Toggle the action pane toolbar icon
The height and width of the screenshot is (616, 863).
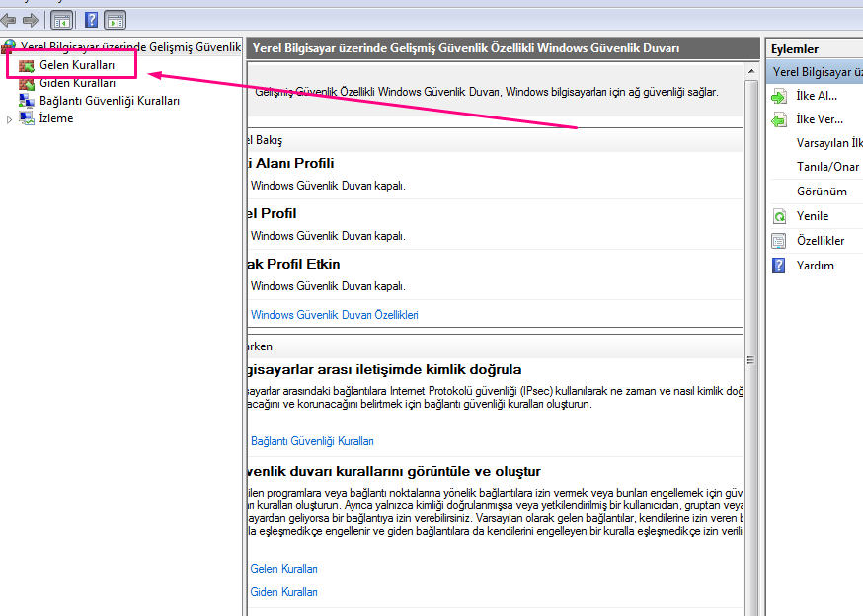pyautogui.click(x=115, y=21)
